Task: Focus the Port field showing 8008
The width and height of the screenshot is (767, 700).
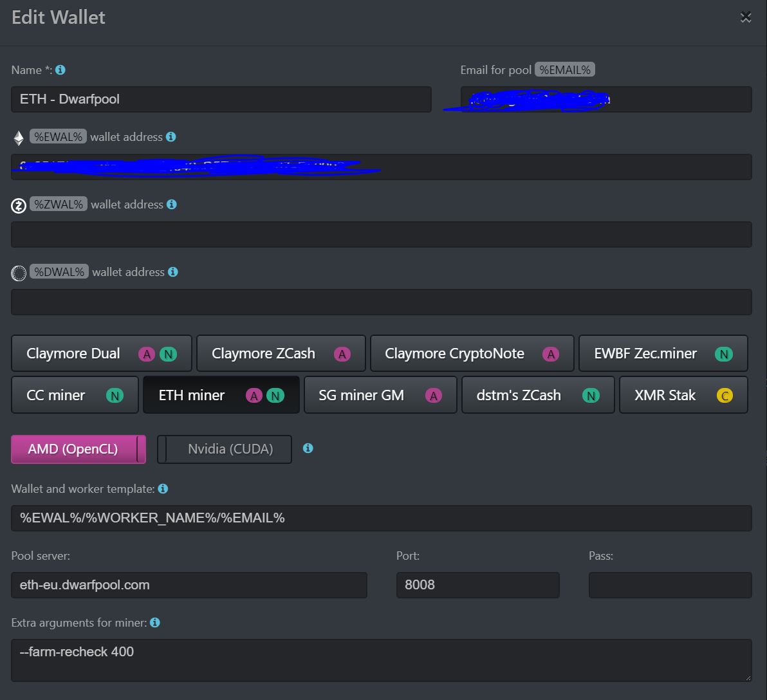Action: [x=477, y=585]
